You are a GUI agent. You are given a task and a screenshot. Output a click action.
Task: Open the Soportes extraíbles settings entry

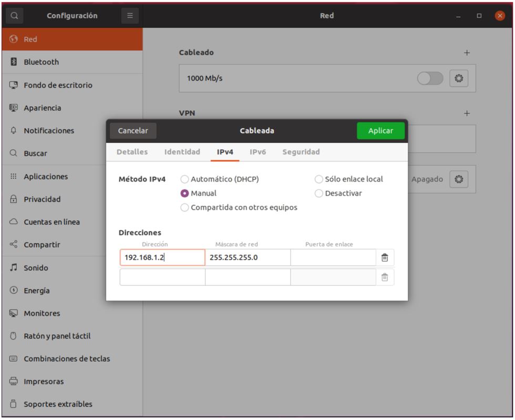pyautogui.click(x=73, y=404)
